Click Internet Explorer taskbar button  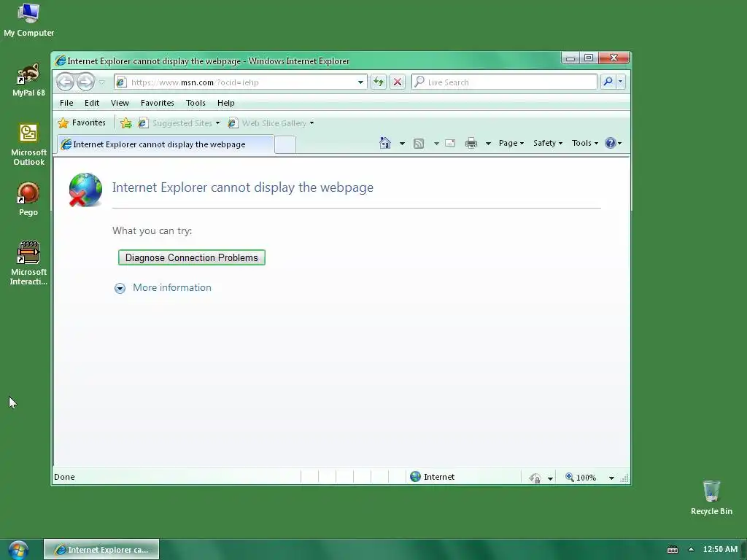pyautogui.click(x=101, y=550)
